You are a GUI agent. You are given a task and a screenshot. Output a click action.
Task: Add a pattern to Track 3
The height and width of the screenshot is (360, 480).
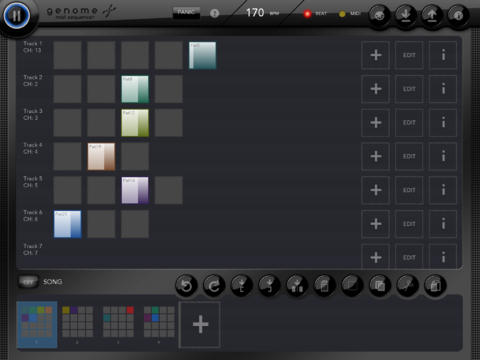pyautogui.click(x=376, y=122)
